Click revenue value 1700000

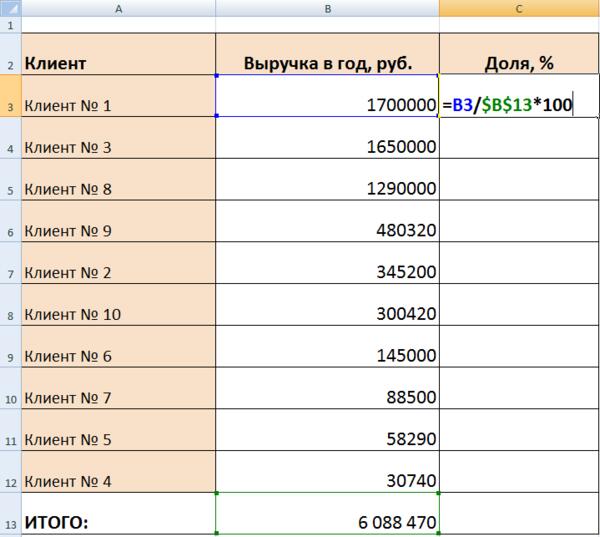328,96
